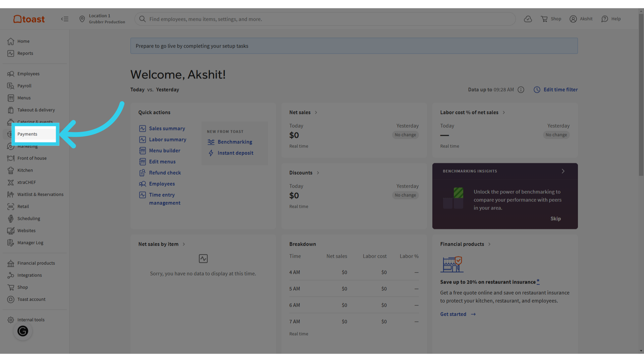
Task: Click the Manager Log icon
Action: pos(11,243)
